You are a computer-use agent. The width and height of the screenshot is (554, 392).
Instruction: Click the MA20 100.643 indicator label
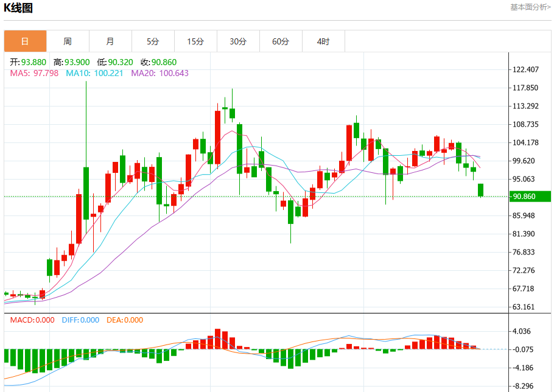click(x=160, y=73)
